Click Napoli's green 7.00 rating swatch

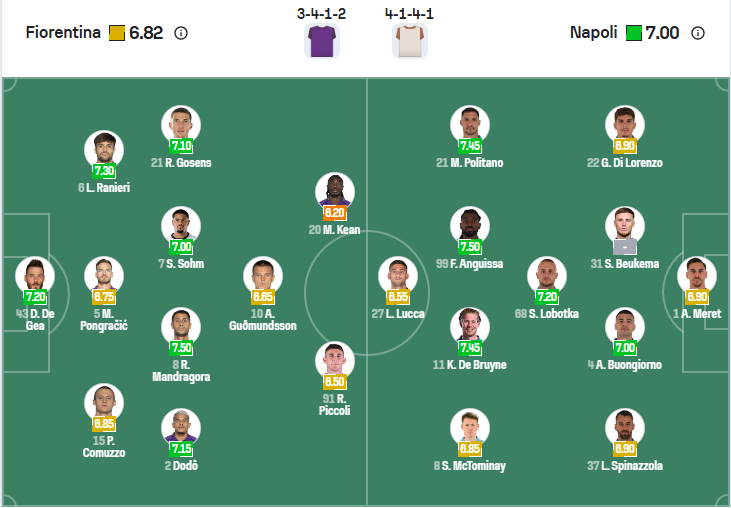(633, 33)
